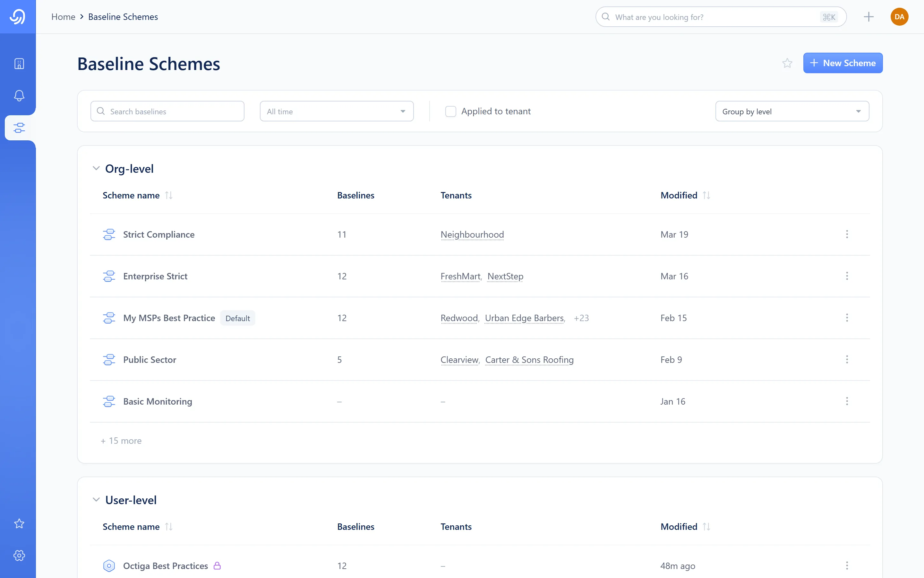Open settings gear in sidebar
The width and height of the screenshot is (924, 578).
[19, 556]
